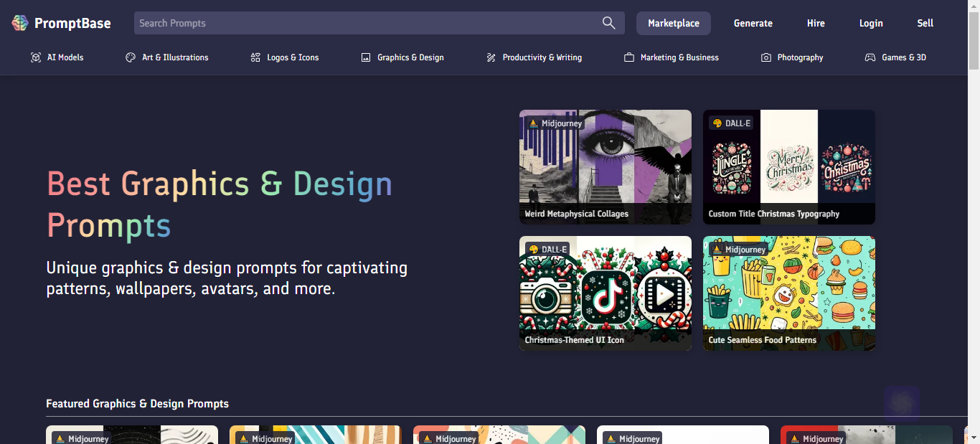Image resolution: width=980 pixels, height=444 pixels.
Task: Click the Marketing & Business briefcase icon
Action: 629,57
